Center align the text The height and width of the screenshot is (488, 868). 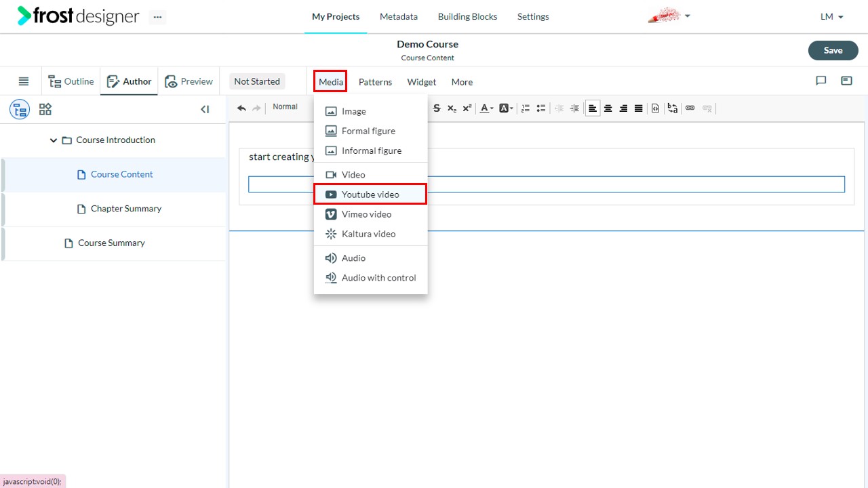coord(608,108)
